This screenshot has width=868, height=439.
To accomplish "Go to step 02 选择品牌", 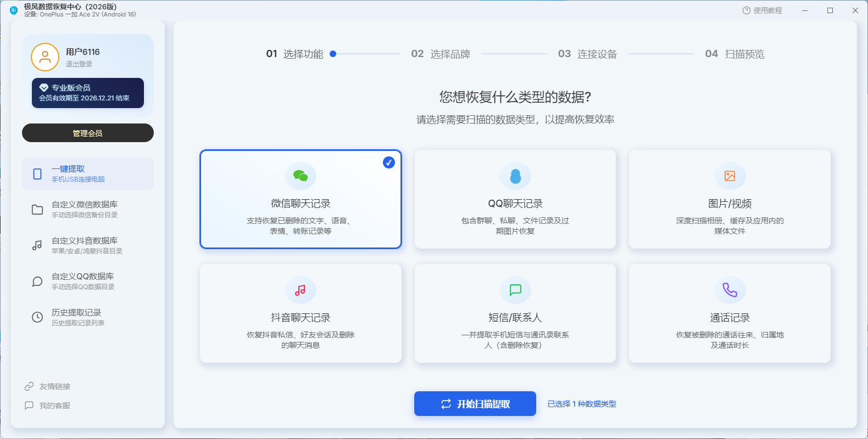I will [x=441, y=54].
